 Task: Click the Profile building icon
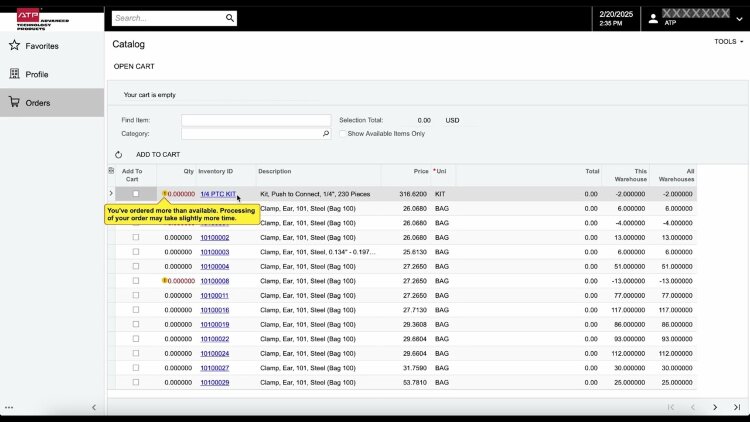[x=14, y=74]
